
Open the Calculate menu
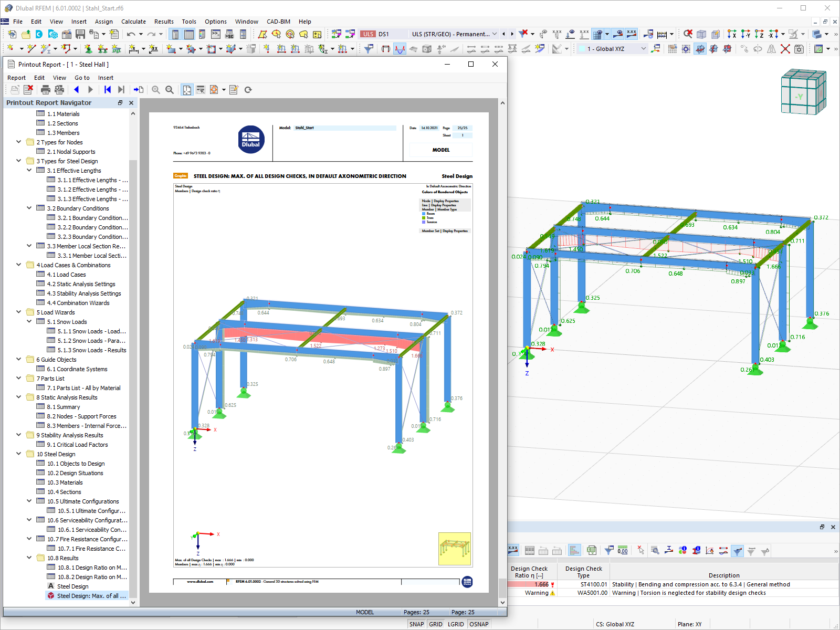tap(133, 22)
